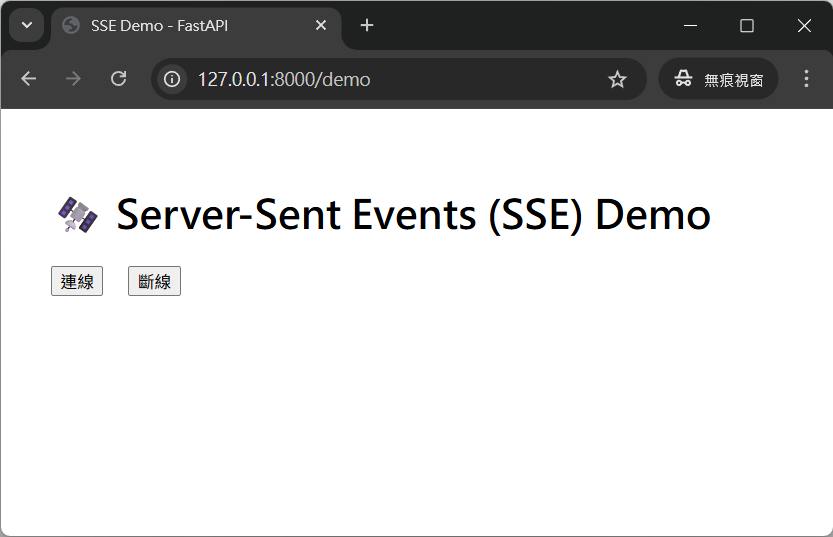This screenshot has width=833, height=537.
Task: Click the forward navigation arrow
Action: tap(73, 79)
